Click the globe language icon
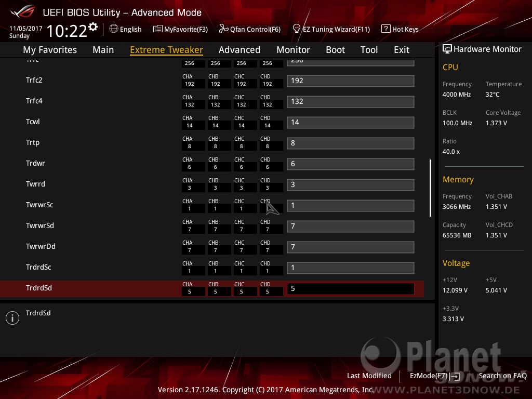532x399 pixels. (114, 29)
